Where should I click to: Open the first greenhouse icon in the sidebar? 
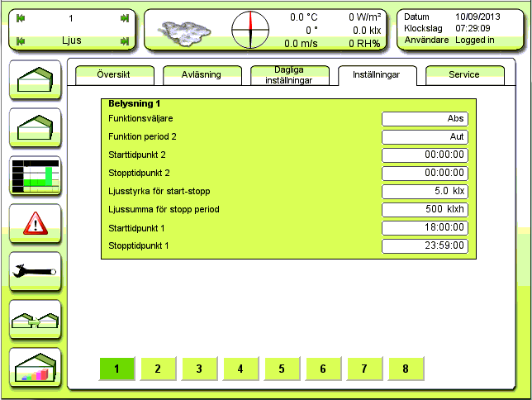[36, 80]
